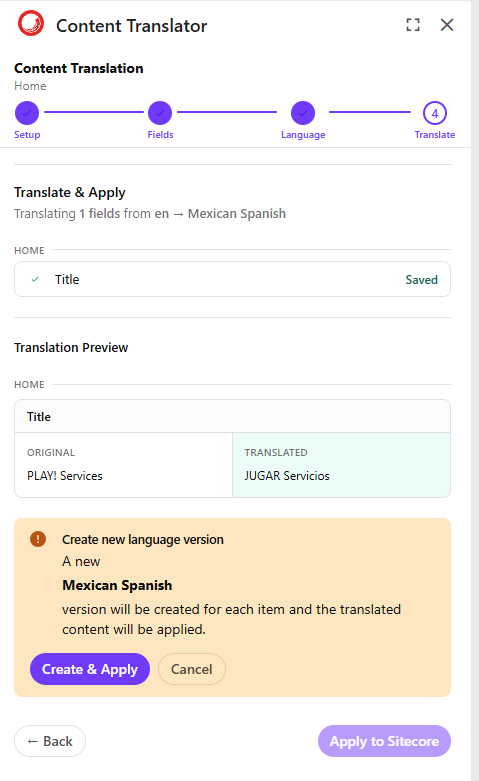The height and width of the screenshot is (781, 479).
Task: Click the Translating 1 fields description
Action: [x=150, y=214]
